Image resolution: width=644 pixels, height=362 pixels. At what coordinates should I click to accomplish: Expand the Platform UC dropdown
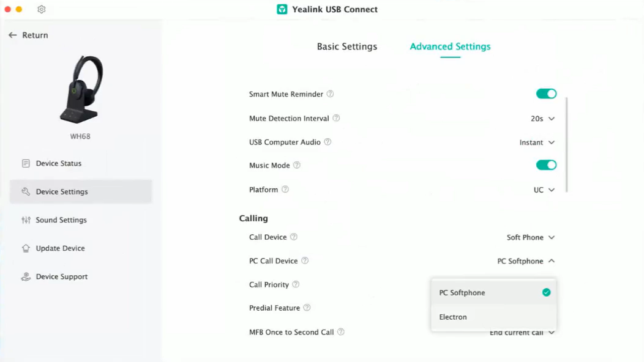pos(544,190)
